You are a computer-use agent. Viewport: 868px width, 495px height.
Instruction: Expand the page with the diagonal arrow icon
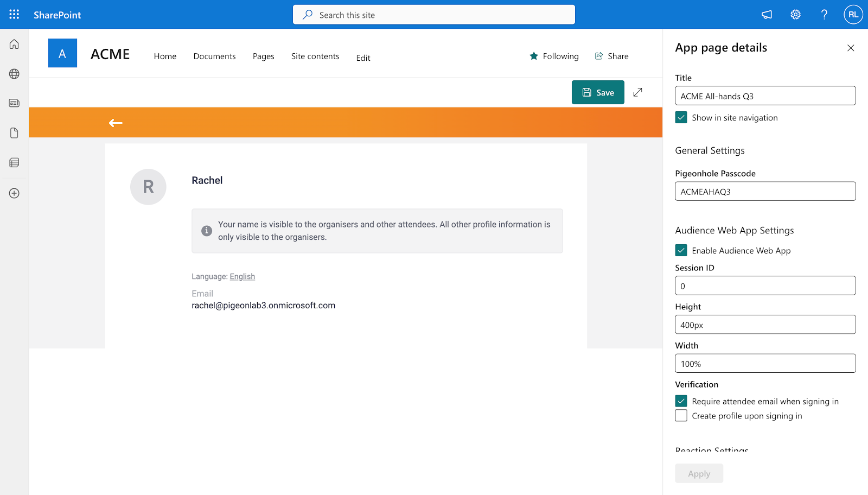[637, 92]
